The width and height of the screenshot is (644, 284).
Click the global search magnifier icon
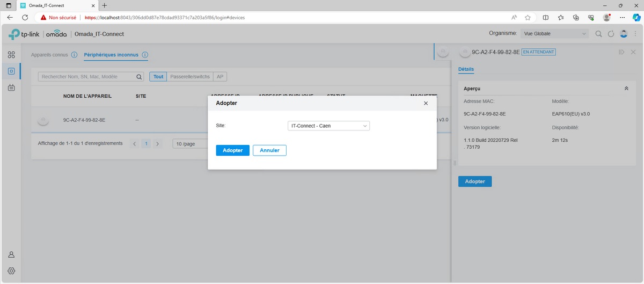[598, 34]
